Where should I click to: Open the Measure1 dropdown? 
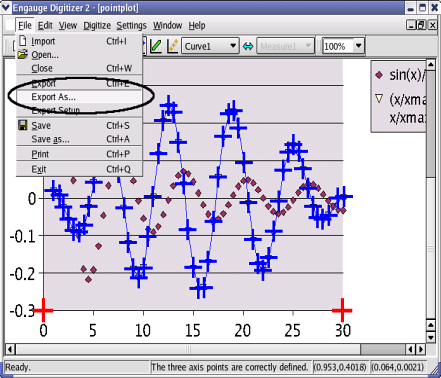(x=285, y=46)
